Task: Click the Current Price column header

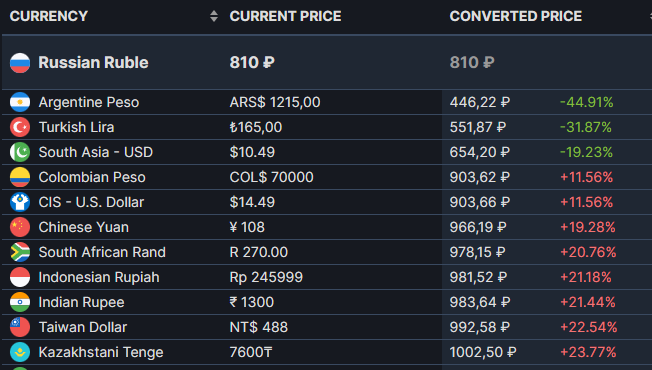Action: coord(285,16)
